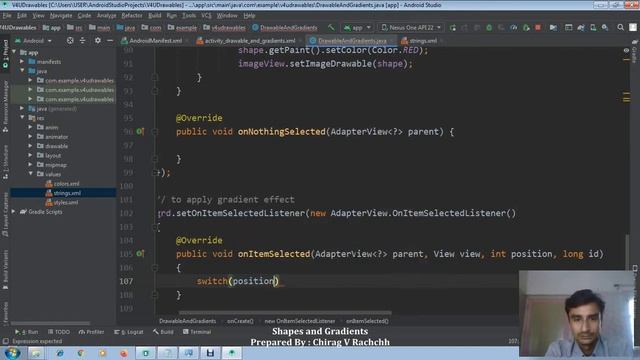Open the Android project view dropdown

coord(33,41)
